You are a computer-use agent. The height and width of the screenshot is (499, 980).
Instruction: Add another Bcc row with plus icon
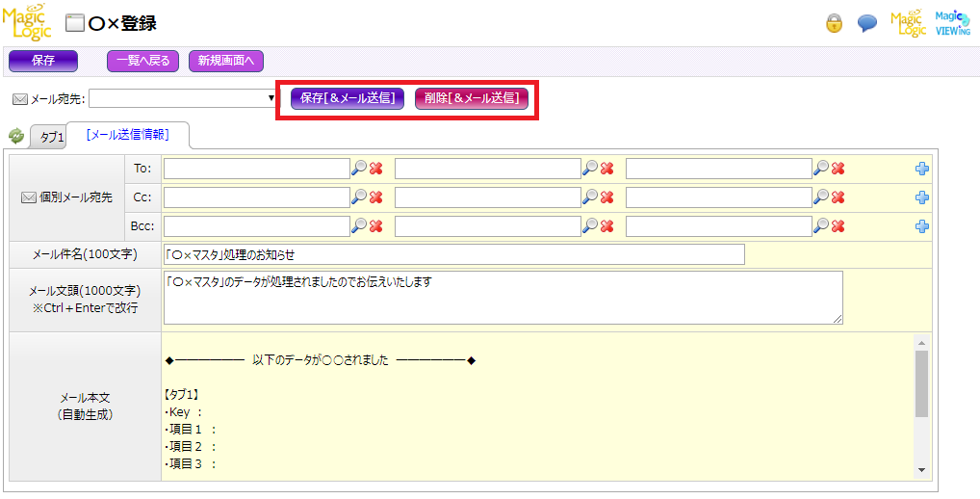(x=921, y=226)
